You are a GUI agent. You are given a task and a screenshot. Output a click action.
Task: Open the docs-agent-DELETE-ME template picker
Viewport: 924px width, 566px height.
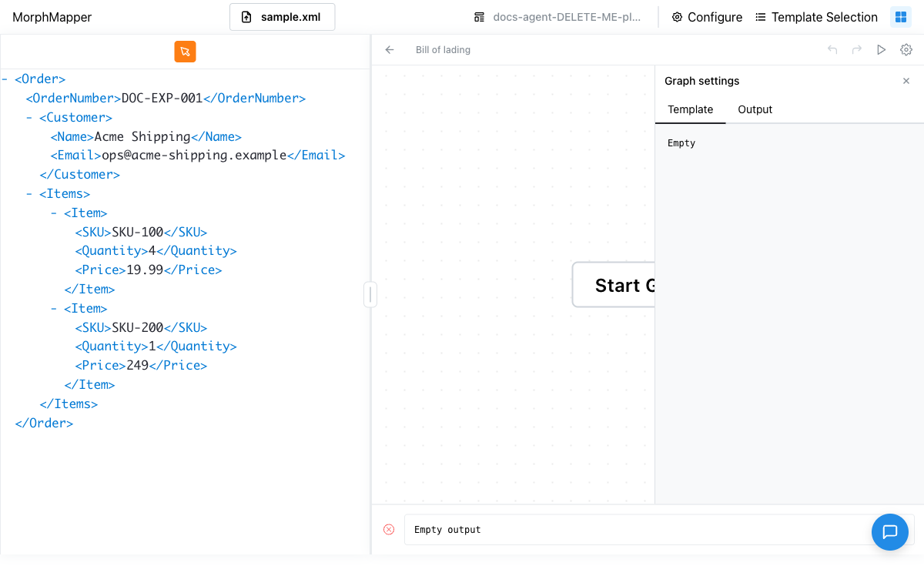[x=557, y=17]
